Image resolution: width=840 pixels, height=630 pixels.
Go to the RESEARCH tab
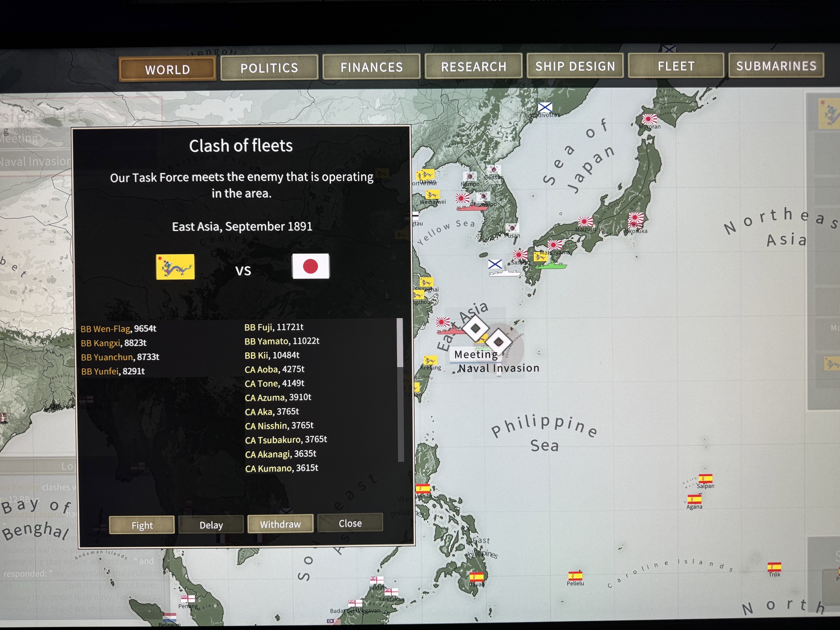473,66
